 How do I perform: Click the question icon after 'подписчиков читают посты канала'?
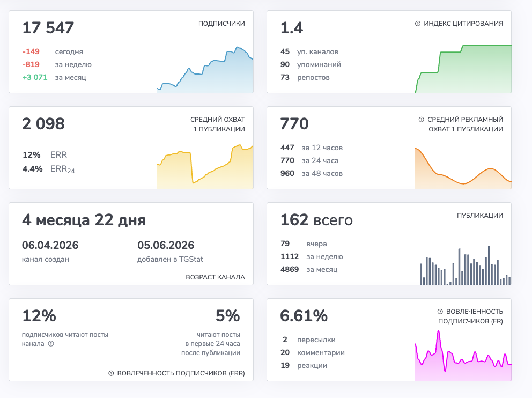tap(51, 344)
